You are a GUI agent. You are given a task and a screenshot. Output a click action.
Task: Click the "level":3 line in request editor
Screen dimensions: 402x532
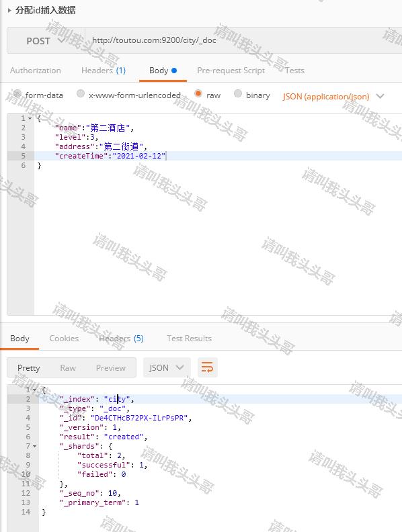pos(77,137)
